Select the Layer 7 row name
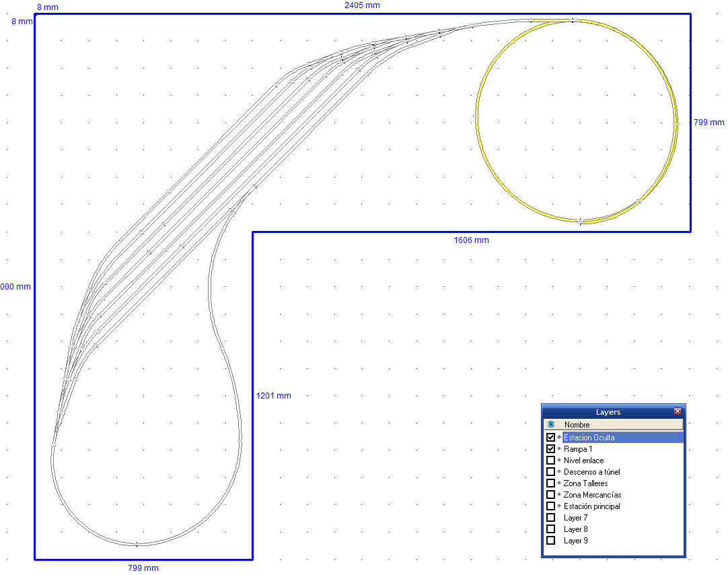Screen dimensions: 728x575 click(575, 517)
